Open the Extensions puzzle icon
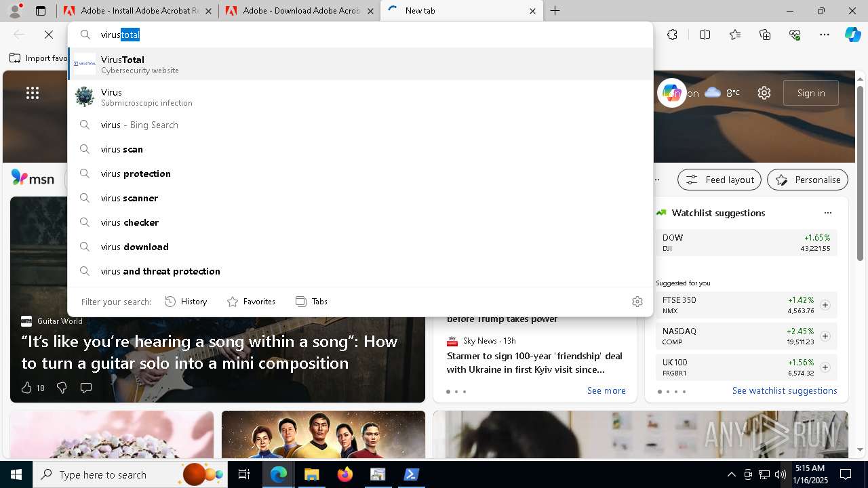This screenshot has height=488, width=868. tap(672, 35)
